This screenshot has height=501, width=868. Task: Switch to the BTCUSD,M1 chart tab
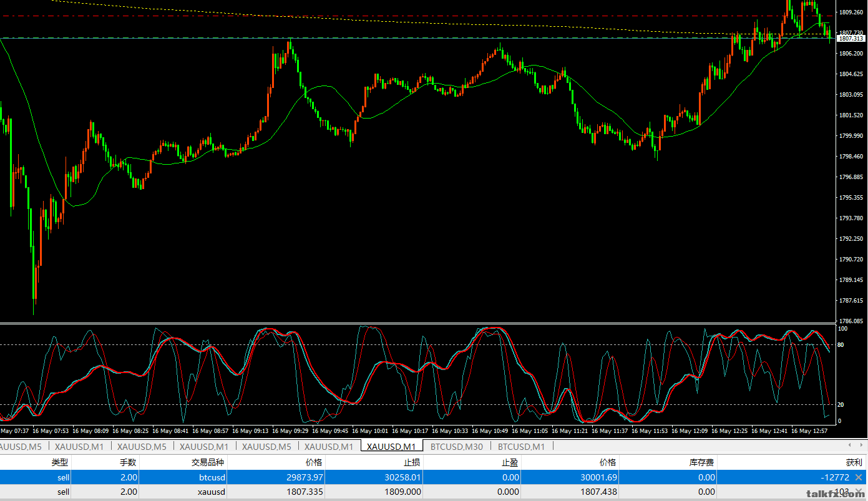pos(521,447)
